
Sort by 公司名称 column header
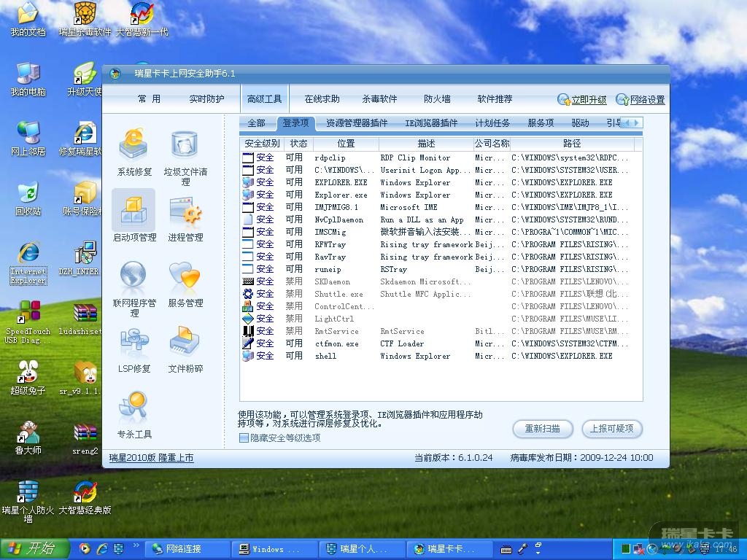pos(492,144)
